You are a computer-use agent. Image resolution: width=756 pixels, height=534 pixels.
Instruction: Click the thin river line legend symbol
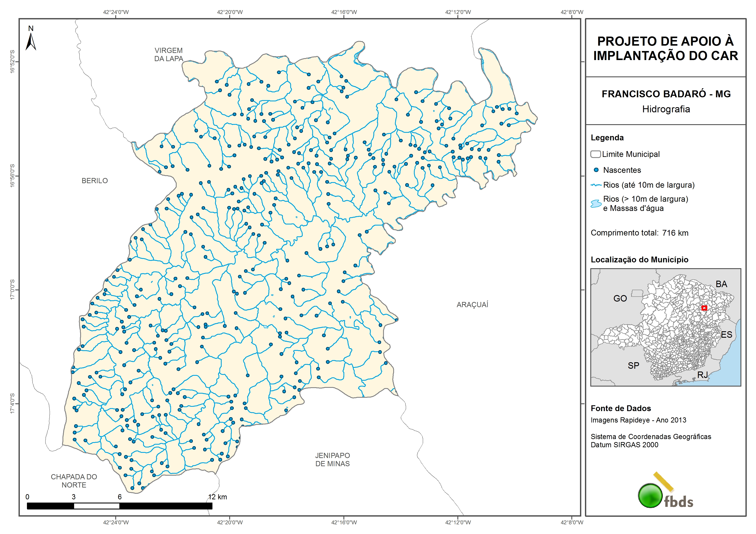596,185
